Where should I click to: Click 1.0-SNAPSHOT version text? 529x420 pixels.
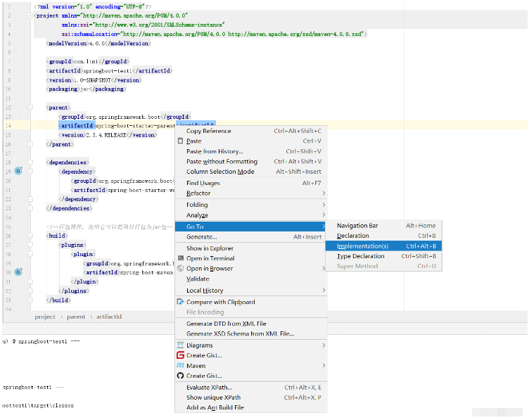[91, 80]
